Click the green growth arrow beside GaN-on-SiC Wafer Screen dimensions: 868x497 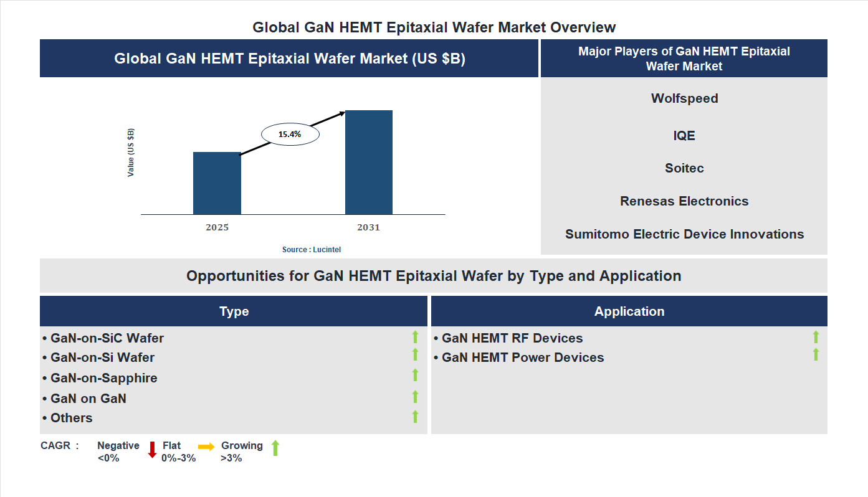pos(415,338)
